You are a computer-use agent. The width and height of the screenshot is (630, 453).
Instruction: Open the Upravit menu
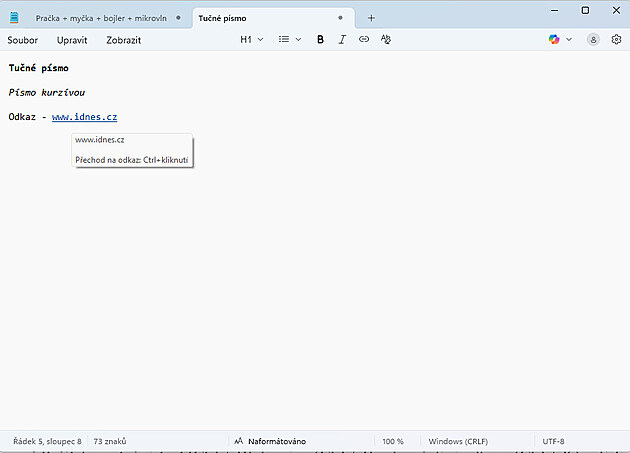click(72, 40)
